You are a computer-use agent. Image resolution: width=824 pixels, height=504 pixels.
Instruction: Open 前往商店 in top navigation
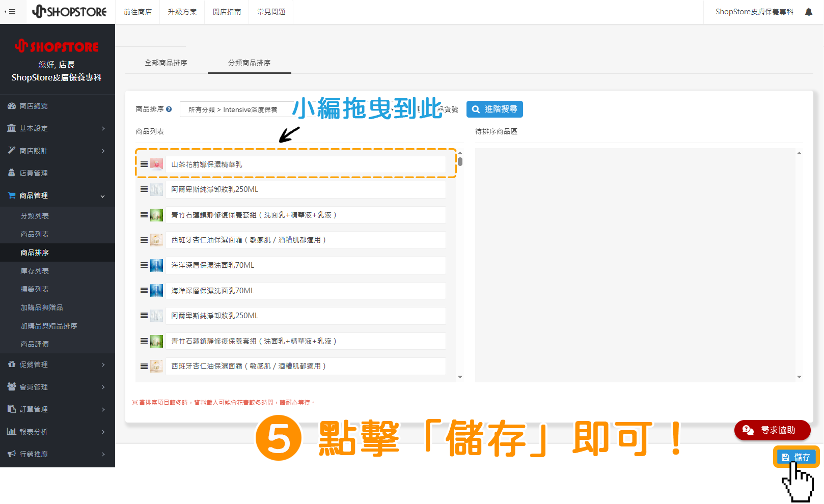point(138,12)
